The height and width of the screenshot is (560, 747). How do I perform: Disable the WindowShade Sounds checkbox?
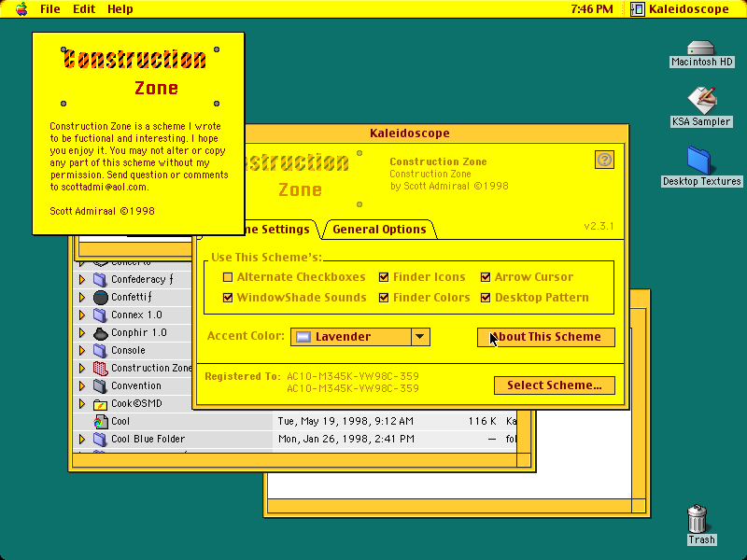[x=228, y=298]
